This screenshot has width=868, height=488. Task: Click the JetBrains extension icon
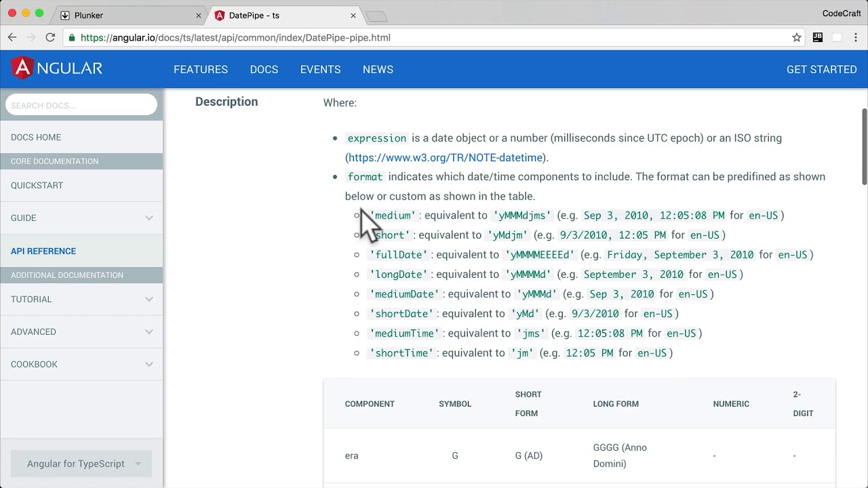click(818, 38)
